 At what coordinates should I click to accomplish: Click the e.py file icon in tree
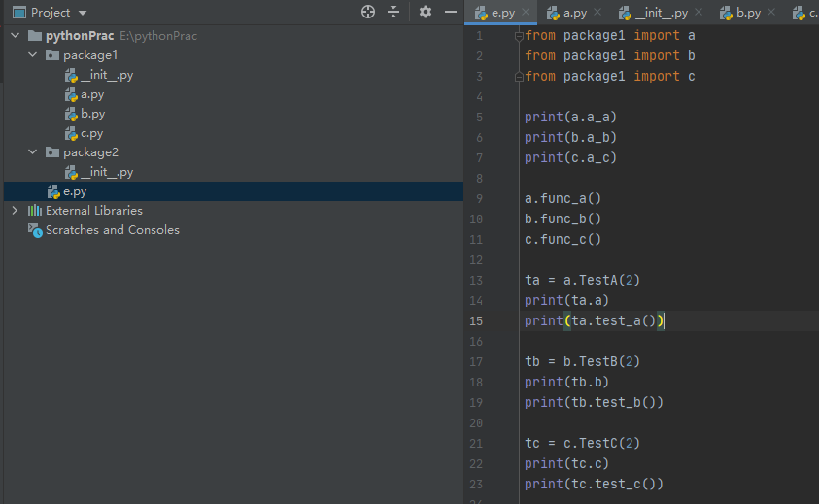click(53, 192)
